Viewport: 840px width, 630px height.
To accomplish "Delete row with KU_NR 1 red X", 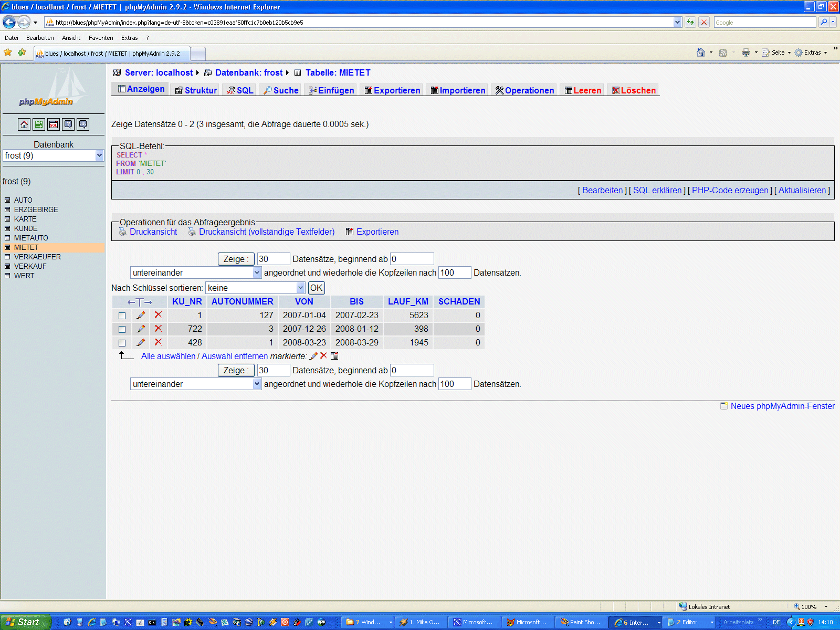I will [158, 315].
